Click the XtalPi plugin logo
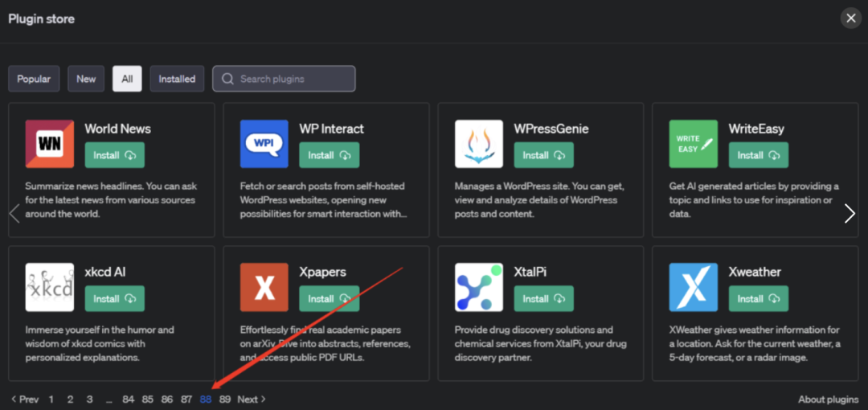The image size is (868, 410). 479,287
